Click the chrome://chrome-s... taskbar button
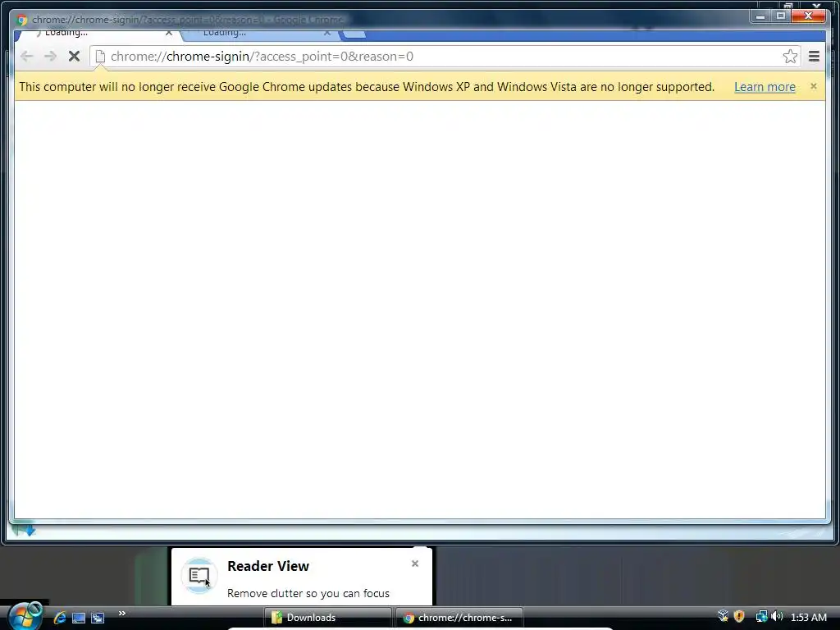Viewport: 840px width, 630px height. (x=459, y=618)
